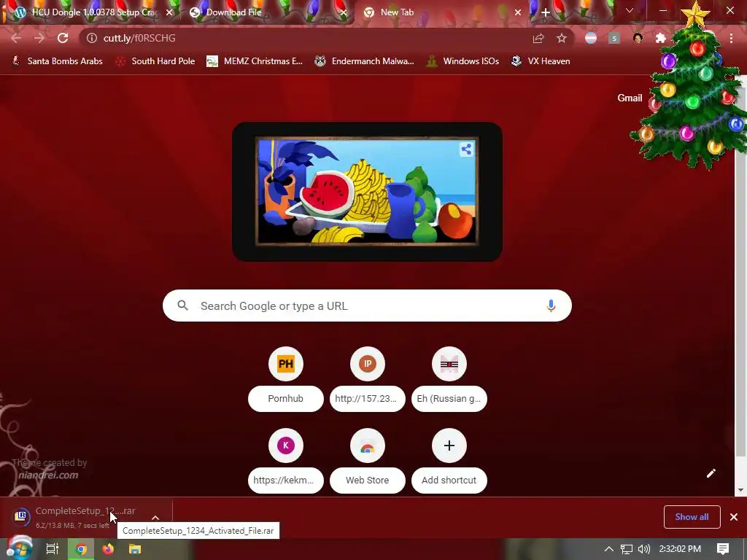Open Chrome three-dot menu
Viewport: 747px width, 560px height.
[x=731, y=38]
